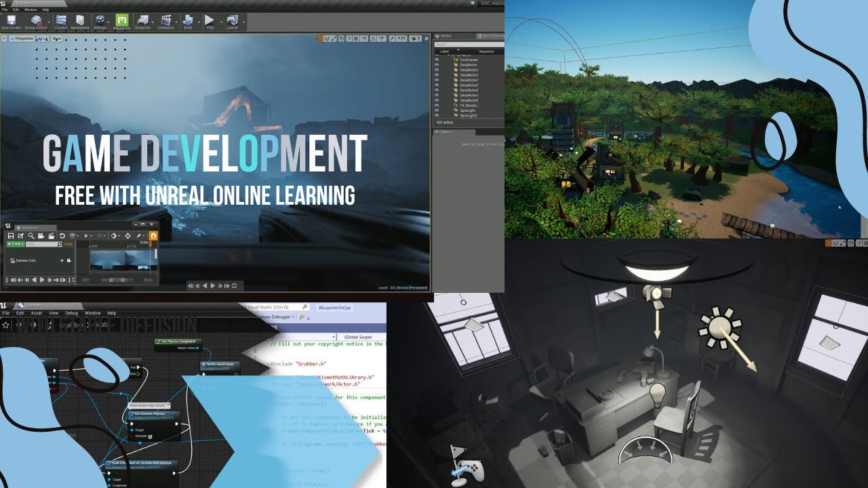Viewport: 868px width, 488px height.
Task: Open the Perspective view mode dropdown
Action: 22,39
